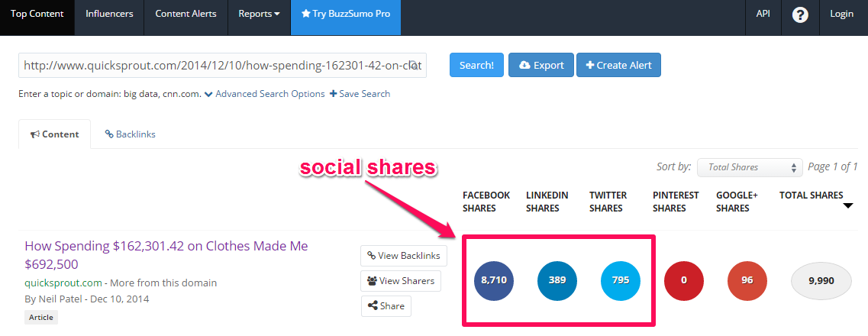Screen dimensions: 868x336
Task: Click the Twitter shares circle showing 795
Action: coord(621,280)
